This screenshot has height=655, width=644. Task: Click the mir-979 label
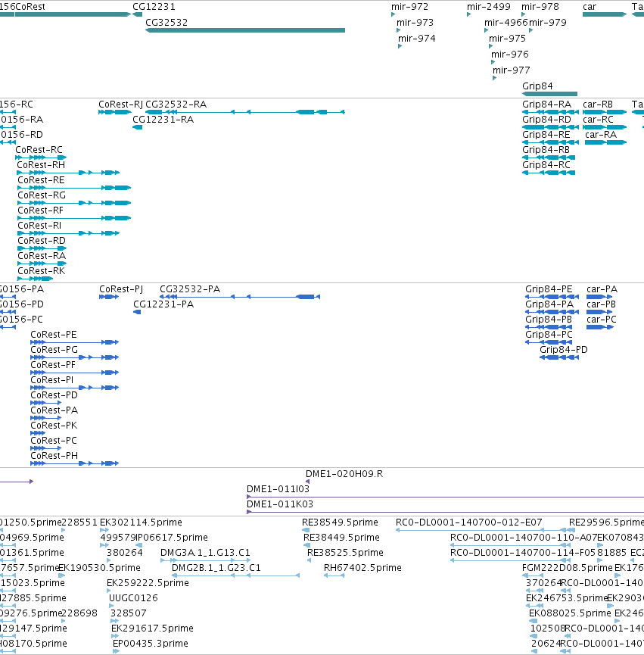pyautogui.click(x=548, y=23)
